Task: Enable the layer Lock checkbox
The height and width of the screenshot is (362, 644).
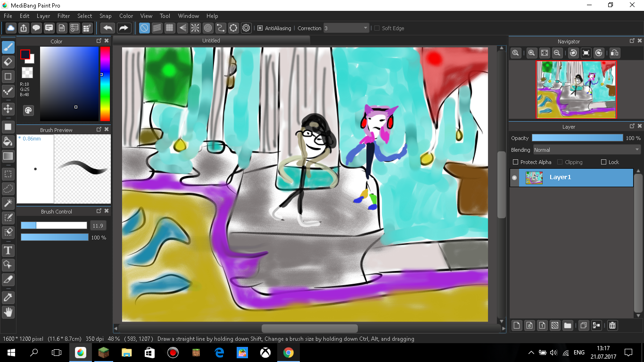Action: pyautogui.click(x=603, y=162)
